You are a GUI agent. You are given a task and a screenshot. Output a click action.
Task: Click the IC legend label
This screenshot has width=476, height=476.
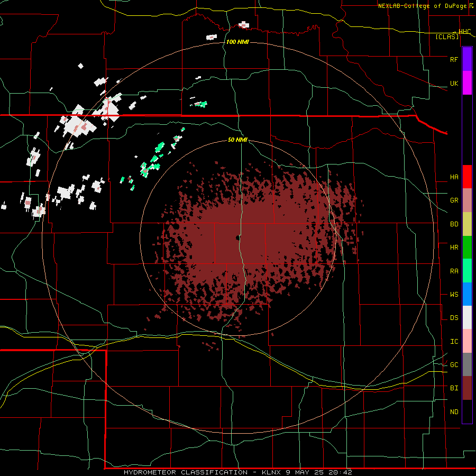point(454,342)
